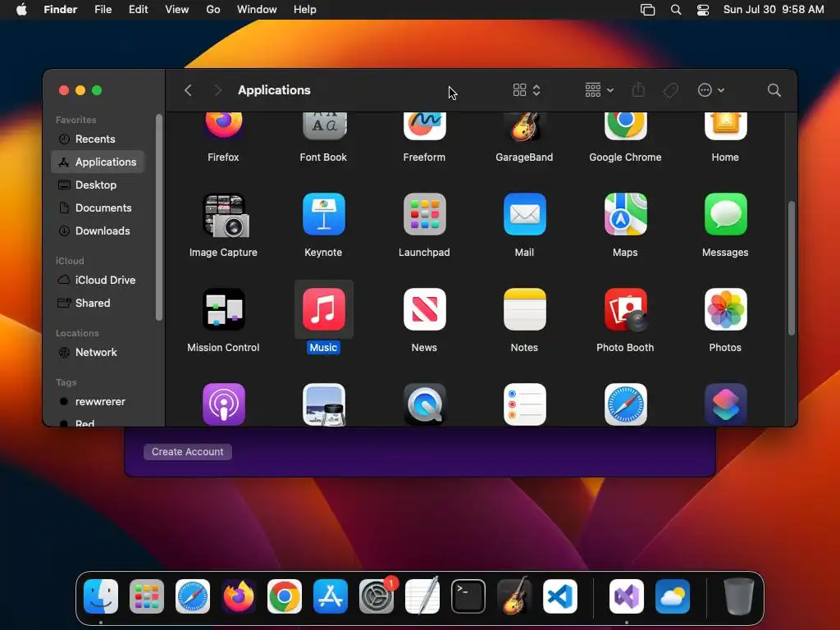Select the News app icon

[x=424, y=309]
